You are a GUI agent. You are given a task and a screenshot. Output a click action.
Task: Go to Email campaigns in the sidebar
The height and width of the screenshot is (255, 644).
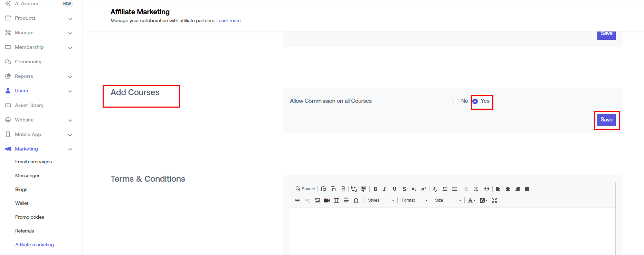34,162
